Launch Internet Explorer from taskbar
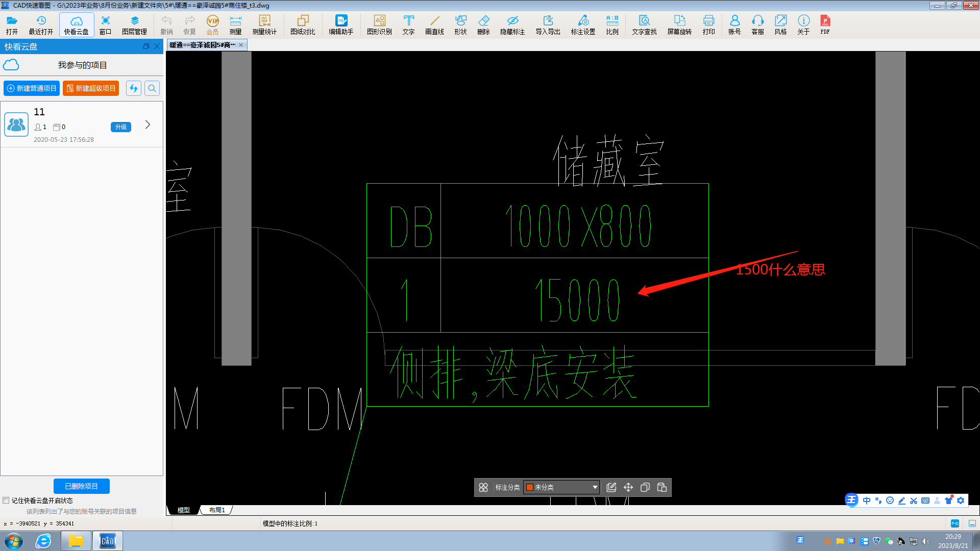980x551 pixels. pos(43,541)
